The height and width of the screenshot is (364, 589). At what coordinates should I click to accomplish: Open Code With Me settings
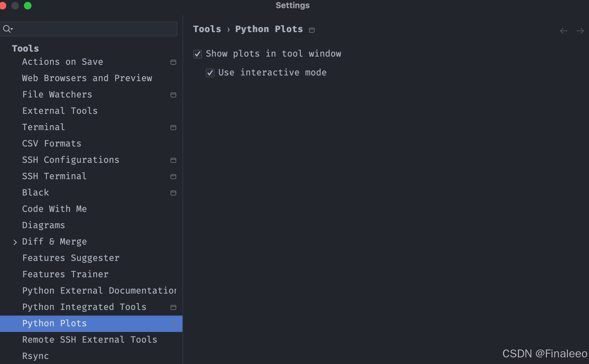pos(54,209)
